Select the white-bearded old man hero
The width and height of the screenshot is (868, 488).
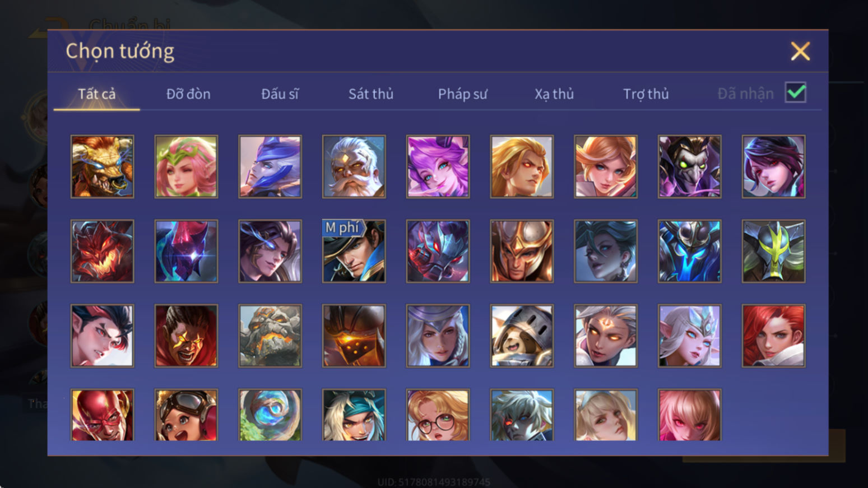click(x=354, y=166)
